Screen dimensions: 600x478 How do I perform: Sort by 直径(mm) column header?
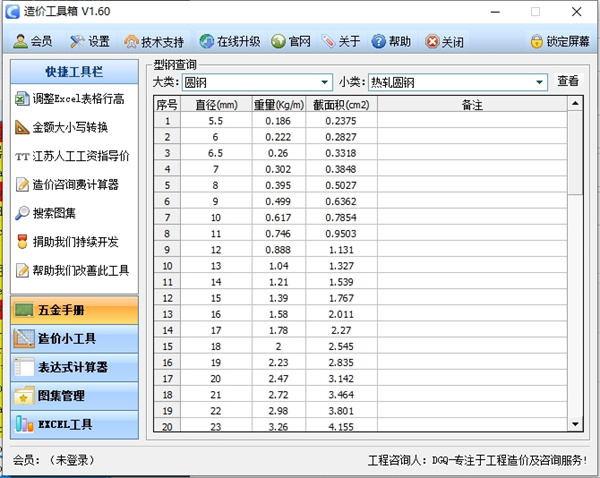coord(216,104)
